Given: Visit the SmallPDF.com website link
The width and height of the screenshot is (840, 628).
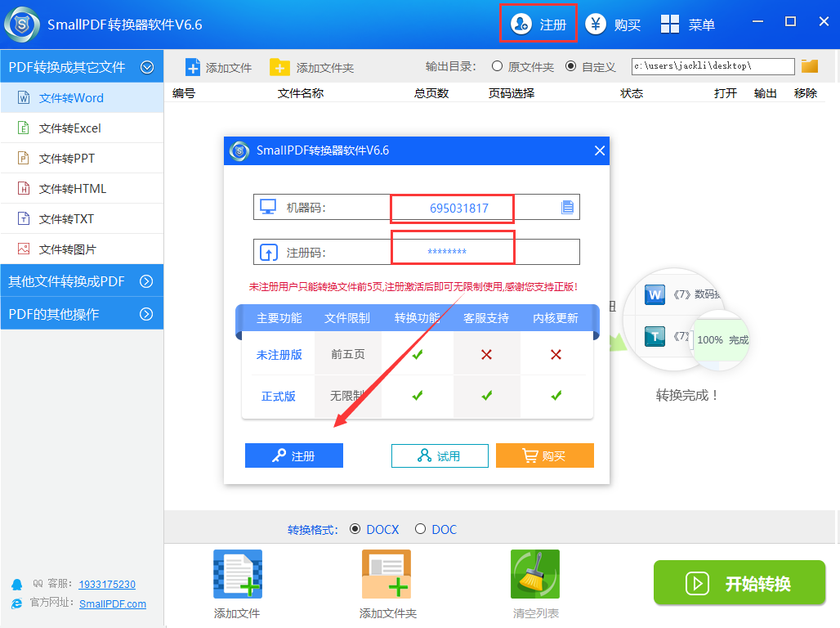Looking at the screenshot, I should (113, 603).
